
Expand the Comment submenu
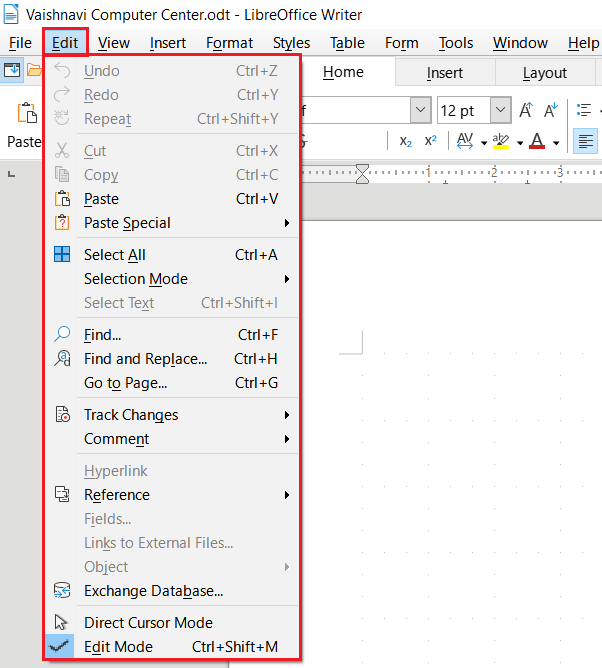(x=172, y=439)
